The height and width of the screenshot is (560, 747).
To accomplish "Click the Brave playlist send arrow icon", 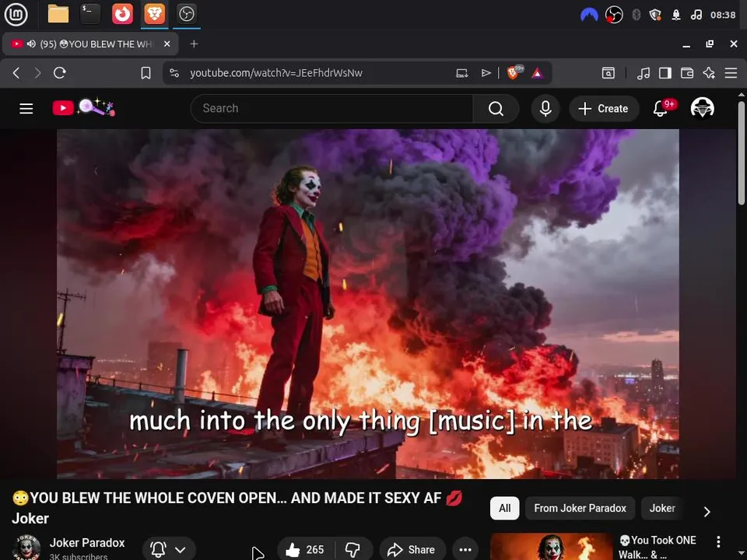I will (486, 73).
